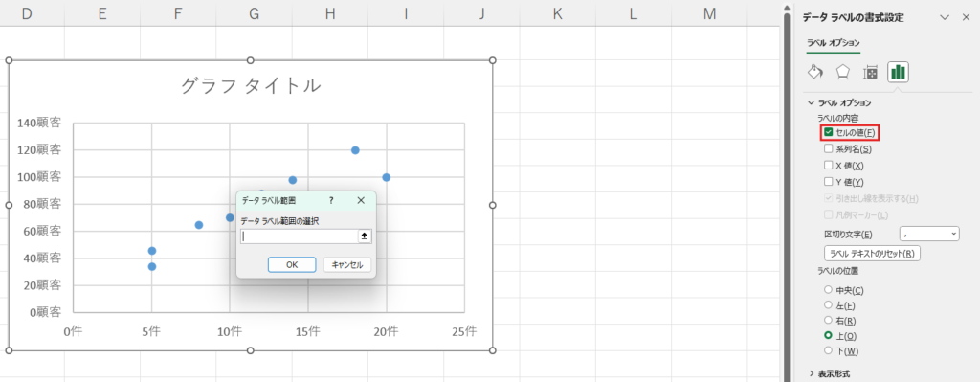The height and width of the screenshot is (382, 980).
Task: Click the 60顧客 axis label
Action: click(42, 231)
